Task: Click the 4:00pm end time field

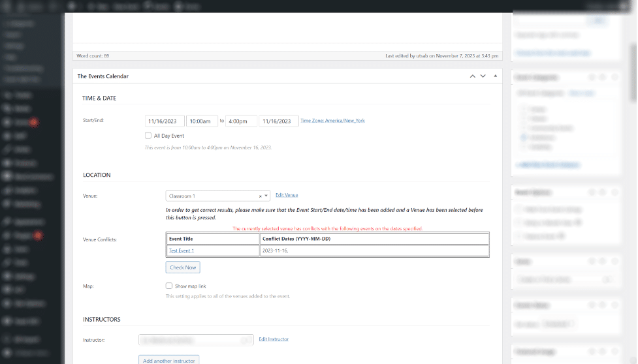Action: (x=241, y=121)
